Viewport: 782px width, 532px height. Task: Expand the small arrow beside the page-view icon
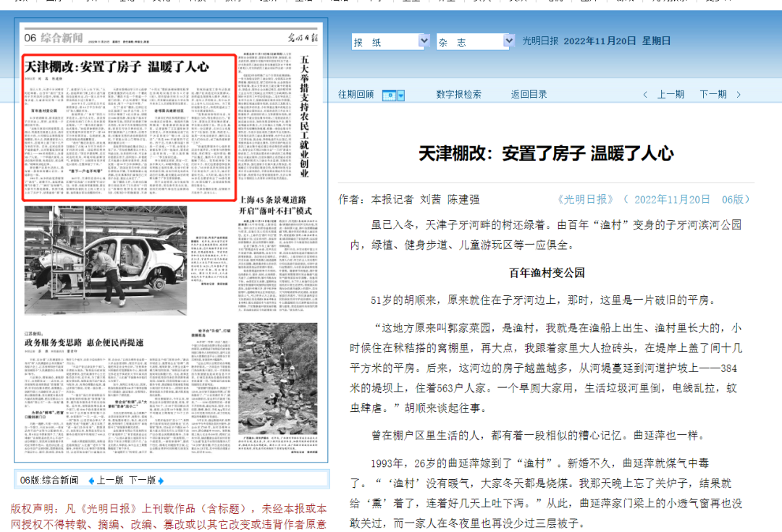pyautogui.click(x=400, y=95)
